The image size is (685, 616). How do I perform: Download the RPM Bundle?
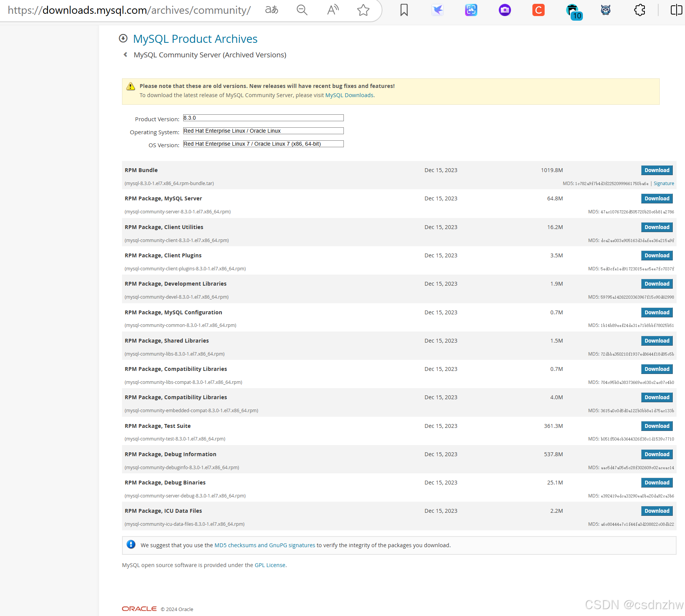(657, 170)
